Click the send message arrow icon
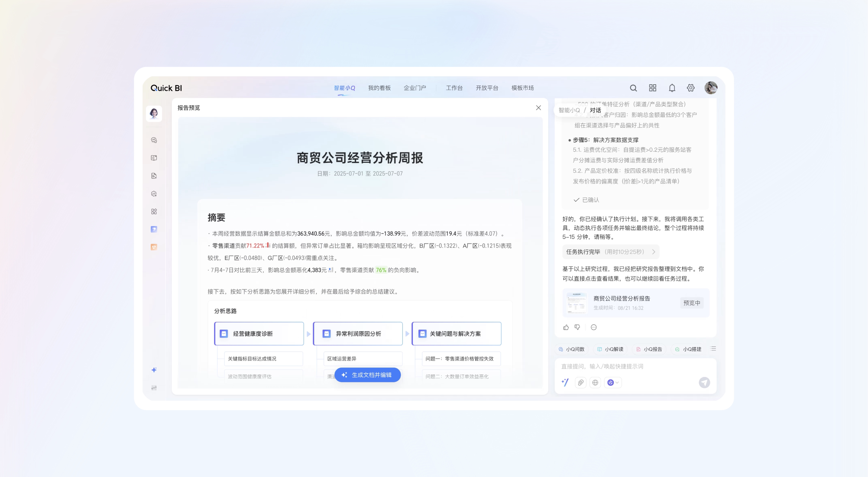 (704, 382)
